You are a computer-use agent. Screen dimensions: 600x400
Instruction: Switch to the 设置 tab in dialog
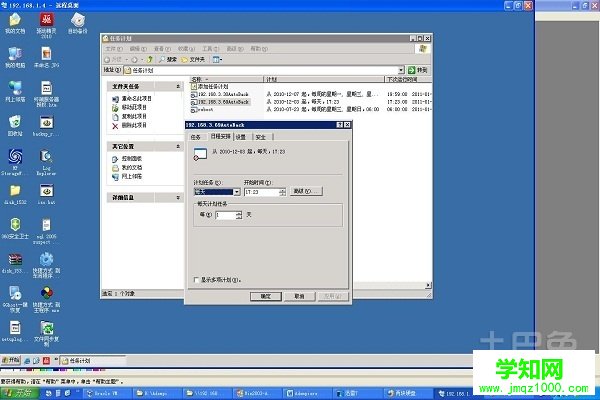[241, 137]
